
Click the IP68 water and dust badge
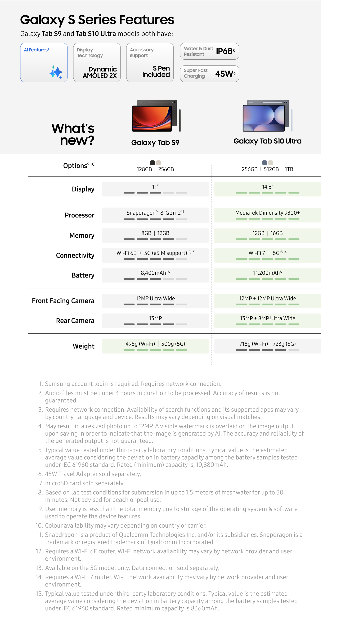(209, 51)
